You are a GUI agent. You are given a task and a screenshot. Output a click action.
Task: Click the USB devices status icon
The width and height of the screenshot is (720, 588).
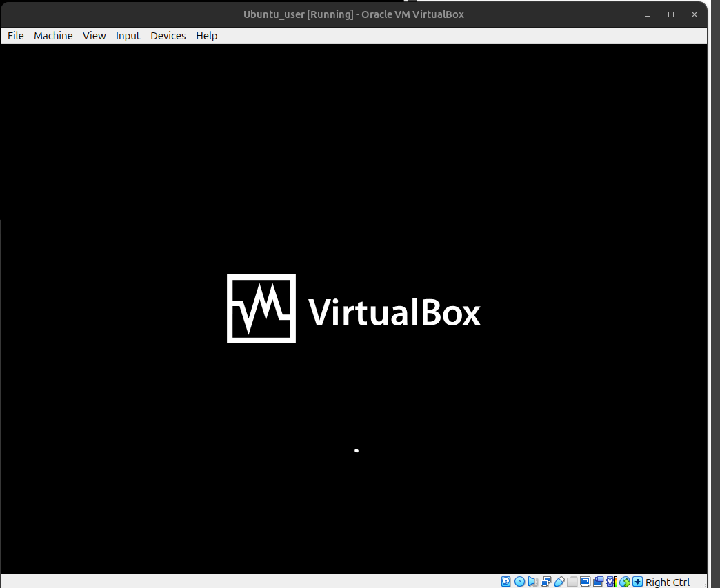[x=559, y=582]
